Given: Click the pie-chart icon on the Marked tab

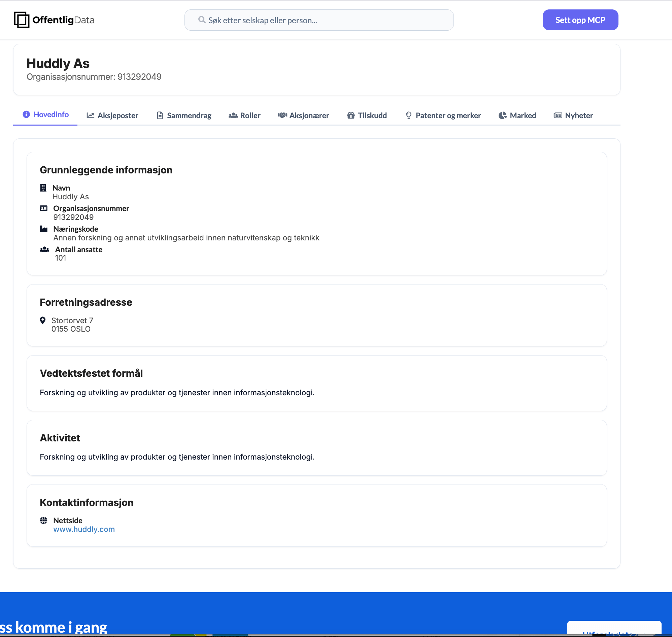Looking at the screenshot, I should tap(503, 115).
